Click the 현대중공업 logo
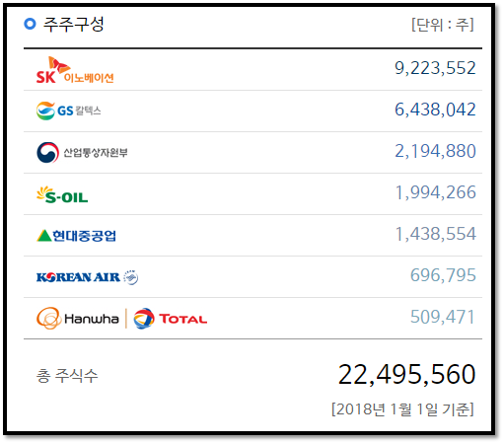Image resolution: width=504 pixels, height=444 pixels. (x=76, y=236)
